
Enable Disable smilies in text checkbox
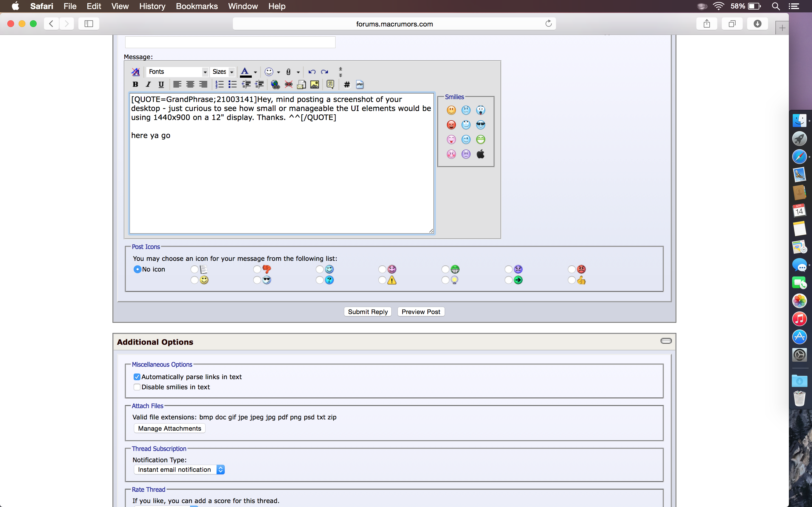pos(137,387)
